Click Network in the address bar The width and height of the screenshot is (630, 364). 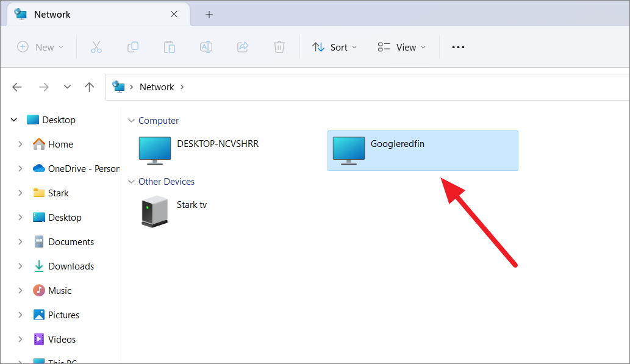coord(157,87)
